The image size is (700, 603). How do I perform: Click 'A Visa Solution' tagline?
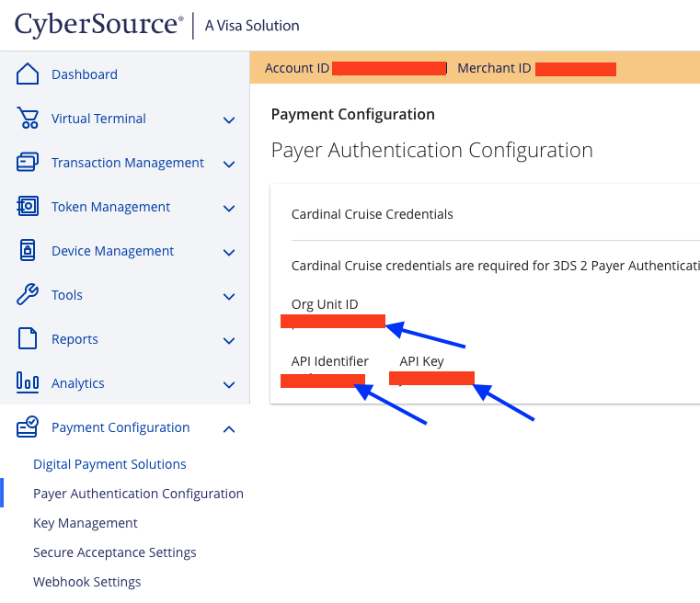click(x=252, y=26)
